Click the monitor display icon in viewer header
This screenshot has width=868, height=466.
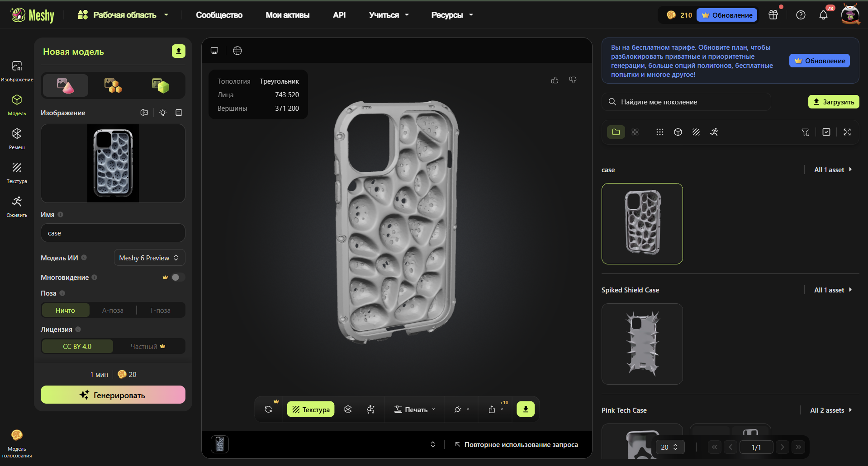[214, 51]
